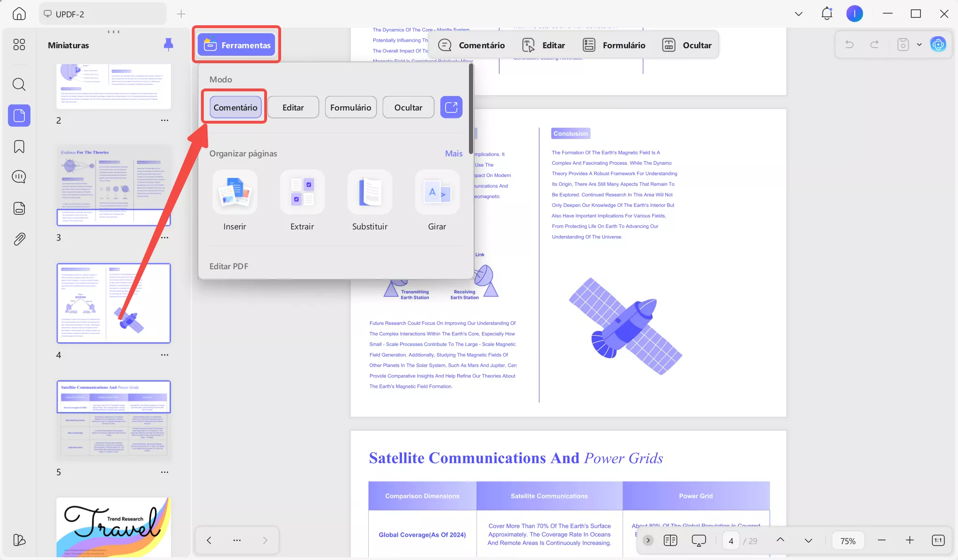Screen dimensions: 958x560
Task: Open notifications bell icon
Action: [x=827, y=14]
